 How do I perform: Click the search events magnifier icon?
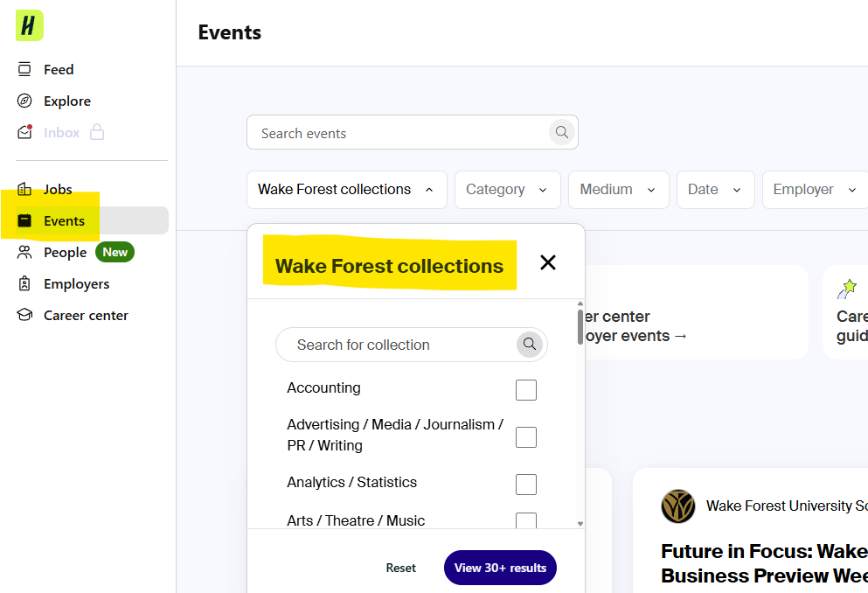pyautogui.click(x=562, y=133)
